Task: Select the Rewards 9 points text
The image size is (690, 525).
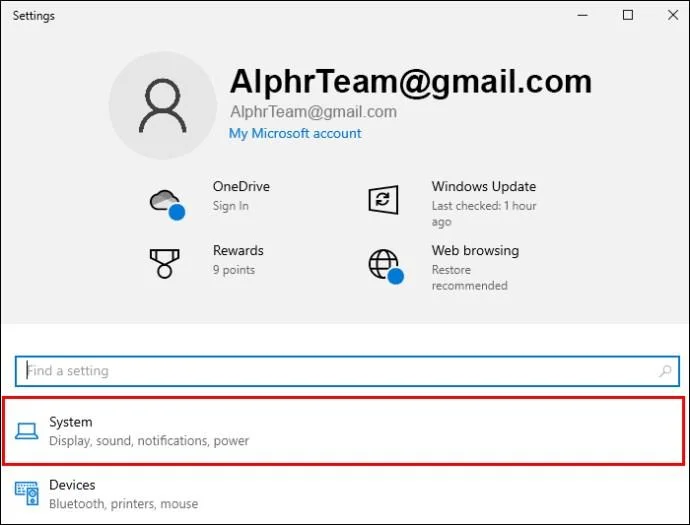Action: pyautogui.click(x=233, y=270)
